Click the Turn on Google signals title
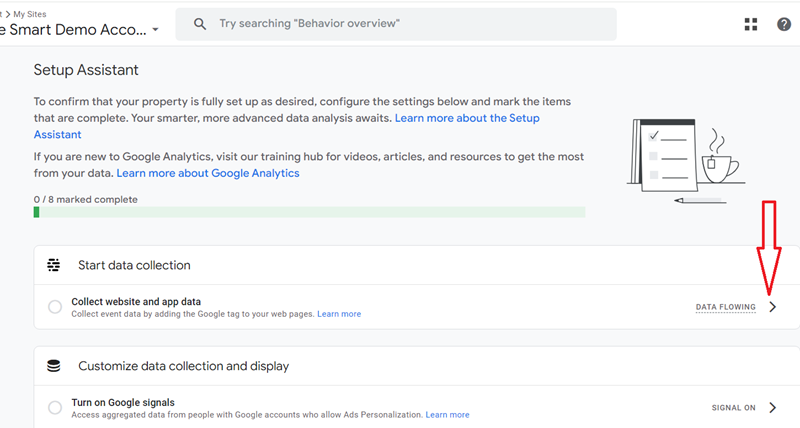800x428 pixels. pyautogui.click(x=123, y=402)
